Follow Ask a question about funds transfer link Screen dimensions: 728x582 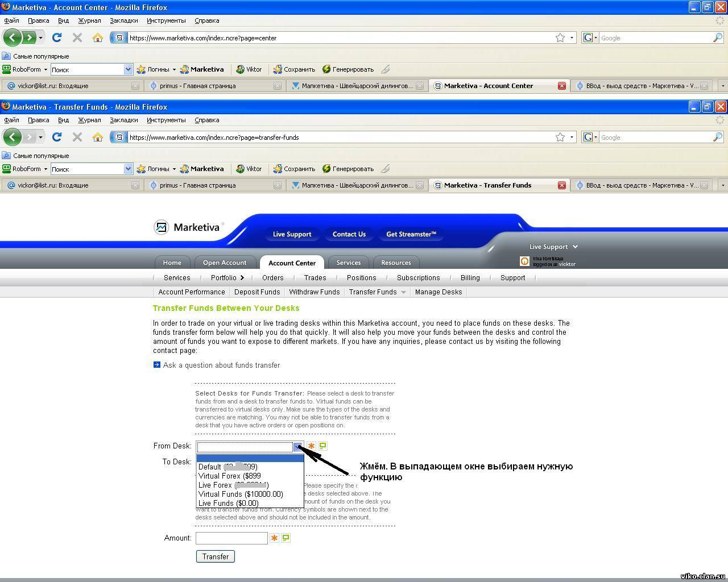click(x=221, y=365)
